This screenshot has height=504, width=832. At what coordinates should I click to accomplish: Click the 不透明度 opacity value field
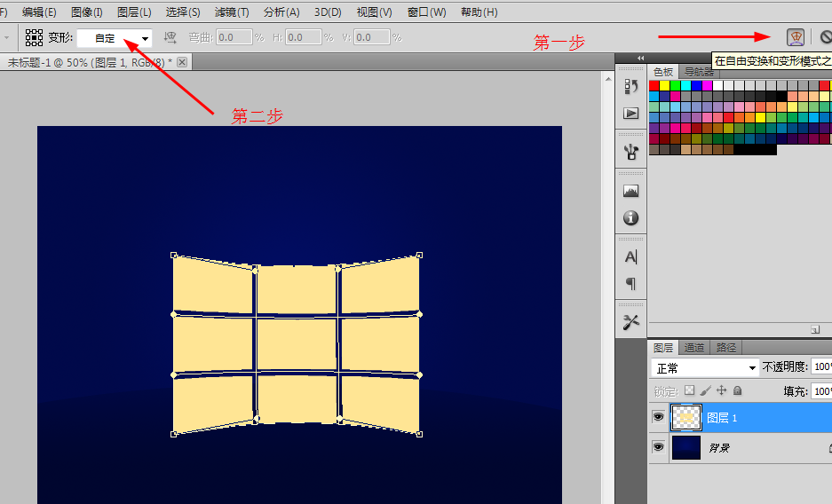(x=821, y=366)
